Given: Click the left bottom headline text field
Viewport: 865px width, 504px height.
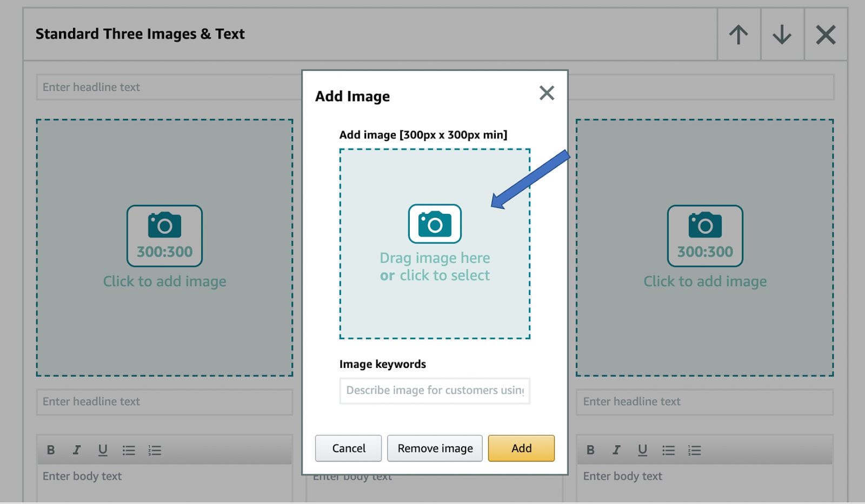Looking at the screenshot, I should click(164, 402).
